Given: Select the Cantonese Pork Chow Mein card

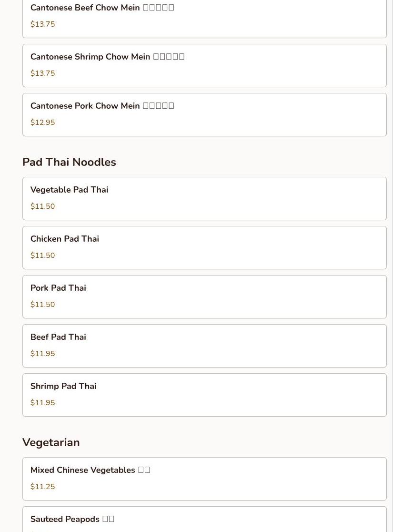Looking at the screenshot, I should click(x=204, y=114).
